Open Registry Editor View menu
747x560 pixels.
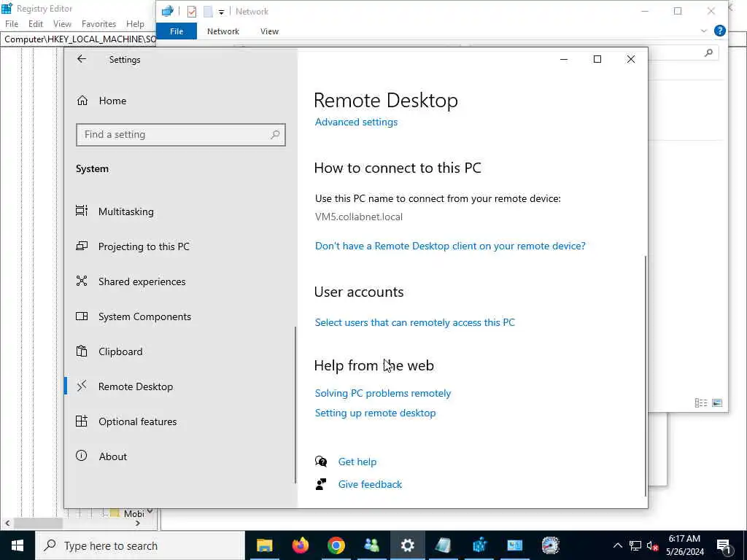pos(63,24)
